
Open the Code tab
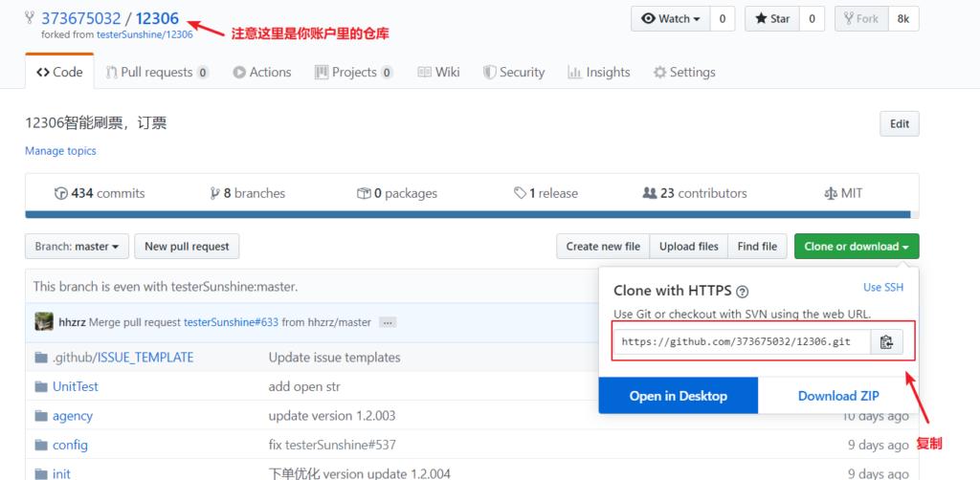point(59,72)
